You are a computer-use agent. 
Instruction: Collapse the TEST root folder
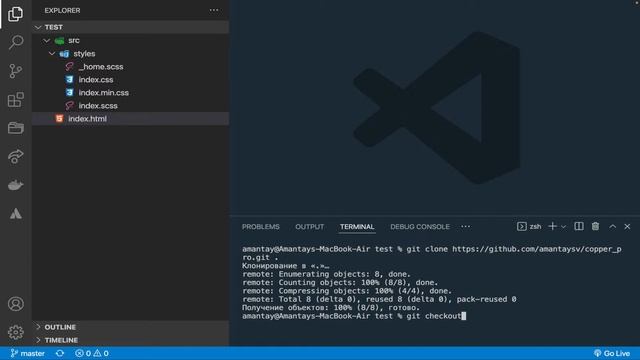(x=38, y=27)
